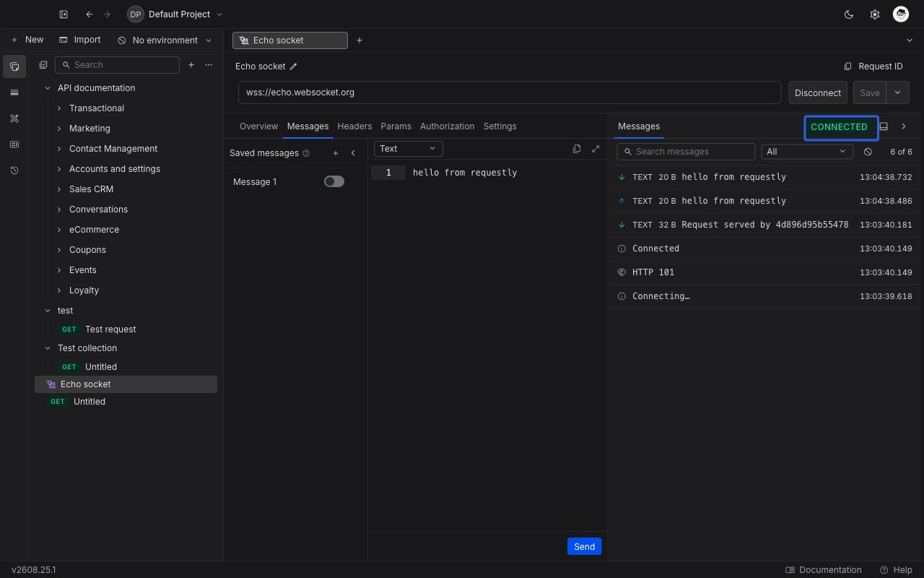The image size is (924, 578).
Task: Select Message 1 in saved messages
Action: click(255, 182)
